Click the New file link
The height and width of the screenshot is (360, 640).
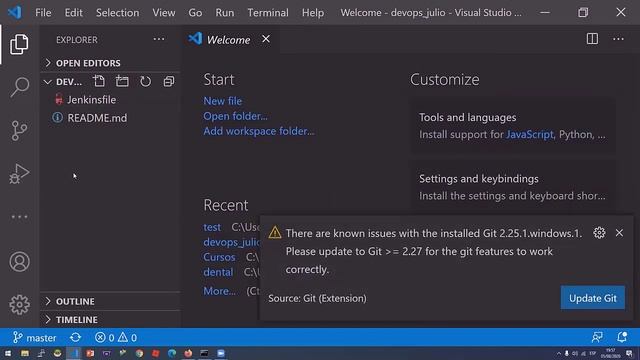click(x=223, y=101)
